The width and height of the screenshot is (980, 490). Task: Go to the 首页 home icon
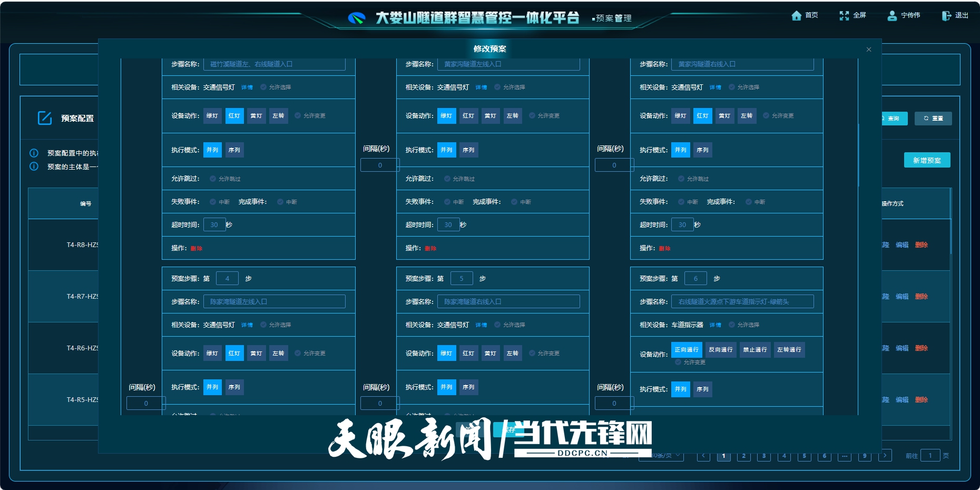[x=796, y=16]
